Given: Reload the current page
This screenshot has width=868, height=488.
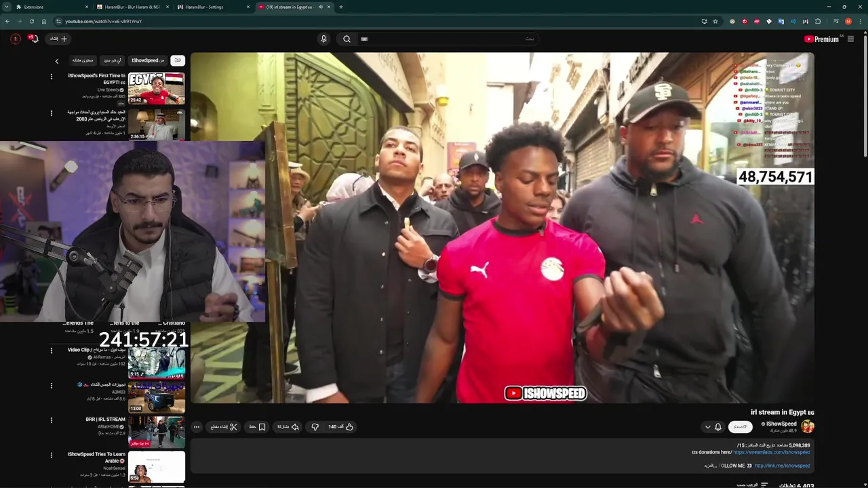Looking at the screenshot, I should pyautogui.click(x=31, y=21).
